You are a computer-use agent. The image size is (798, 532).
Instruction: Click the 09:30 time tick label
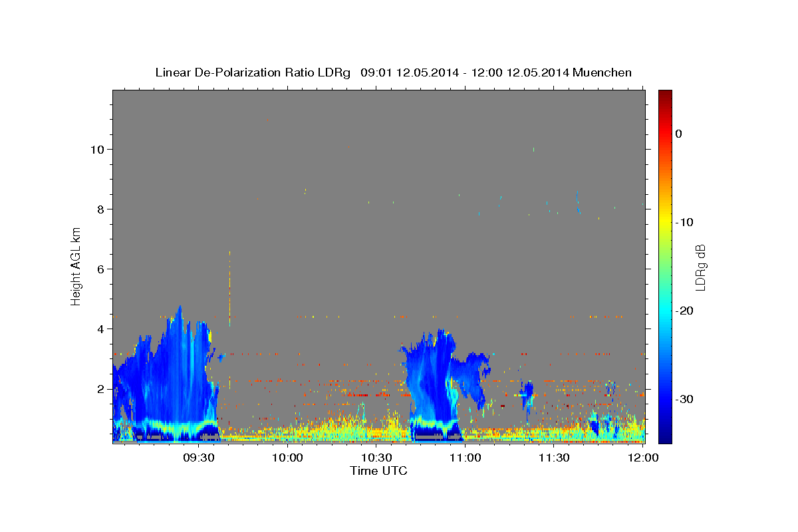(x=199, y=458)
